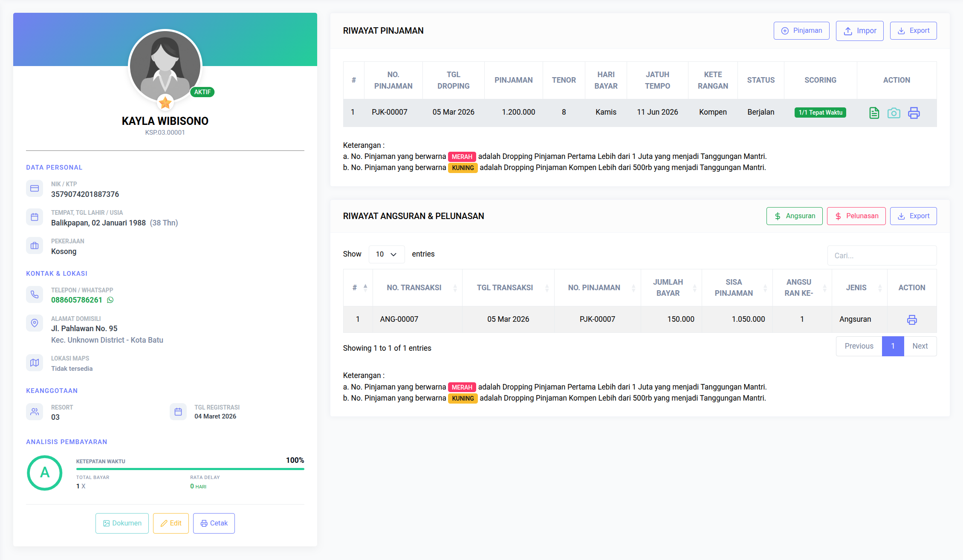Open document icon for loan PJK-00007
The height and width of the screenshot is (560, 963).
click(x=874, y=113)
